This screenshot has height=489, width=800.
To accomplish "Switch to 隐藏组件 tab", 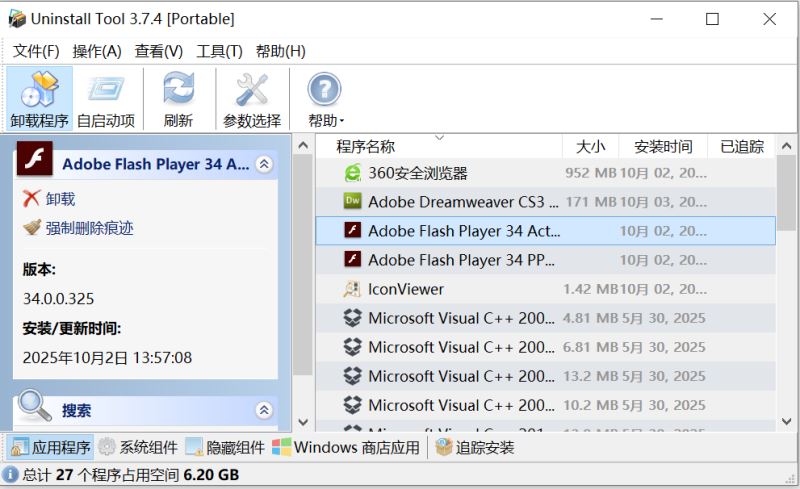I will pos(225,447).
